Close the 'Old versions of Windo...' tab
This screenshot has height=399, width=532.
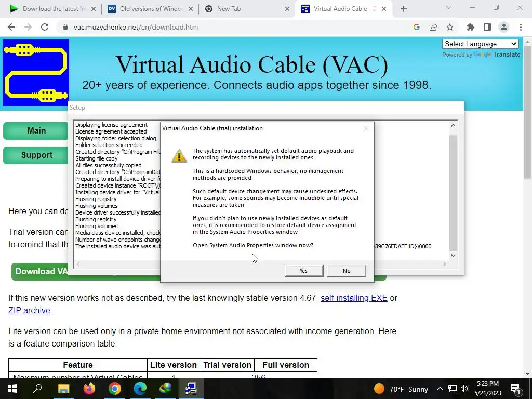click(x=191, y=9)
